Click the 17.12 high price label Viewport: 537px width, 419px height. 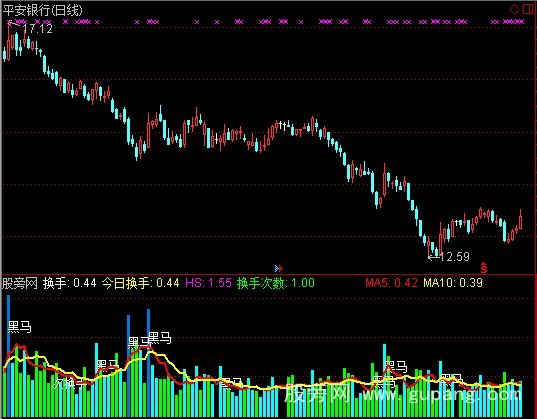tap(38, 29)
